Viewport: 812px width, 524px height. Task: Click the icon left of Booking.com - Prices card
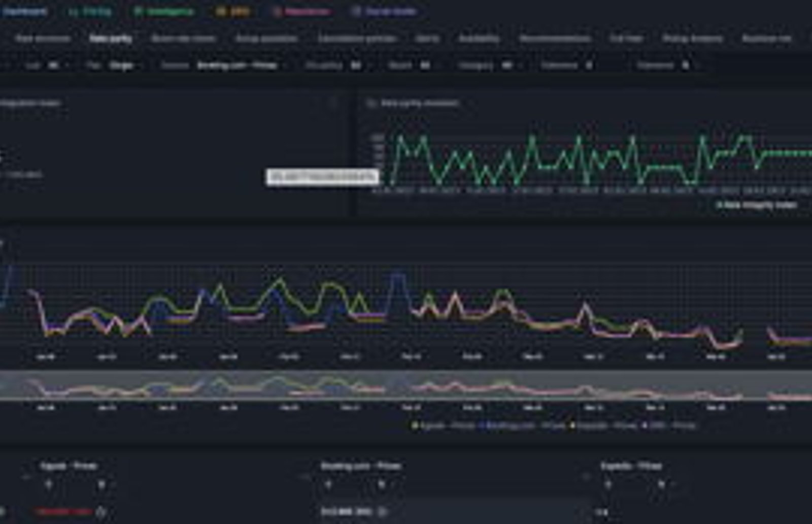pyautogui.click(x=306, y=477)
